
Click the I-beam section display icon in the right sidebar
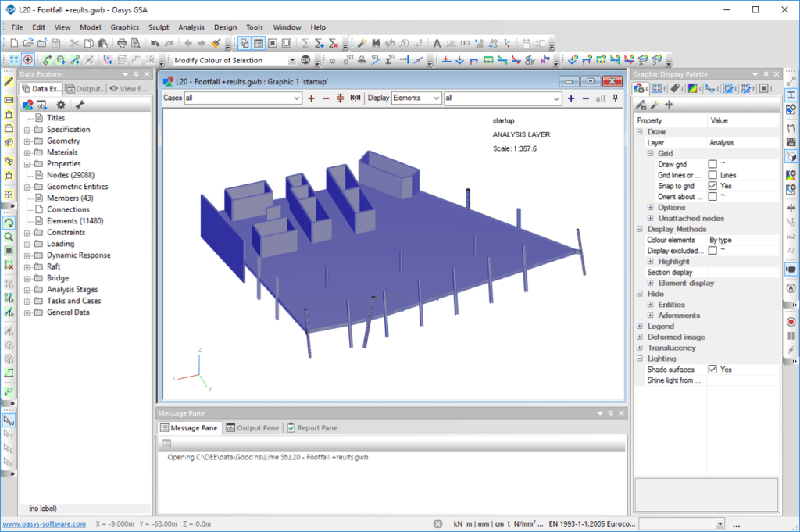(791, 95)
